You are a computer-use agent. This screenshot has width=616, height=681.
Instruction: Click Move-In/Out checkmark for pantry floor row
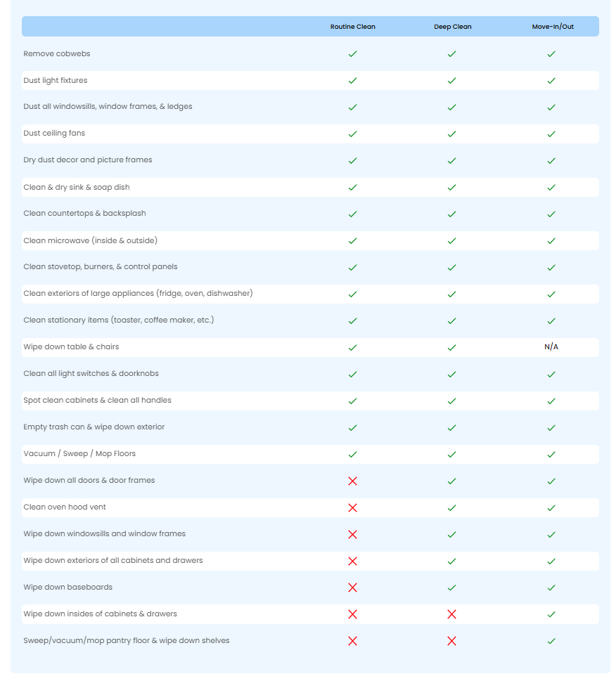click(x=551, y=641)
